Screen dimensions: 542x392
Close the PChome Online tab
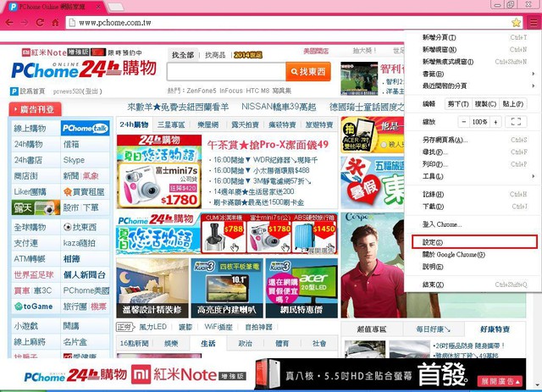pos(98,7)
